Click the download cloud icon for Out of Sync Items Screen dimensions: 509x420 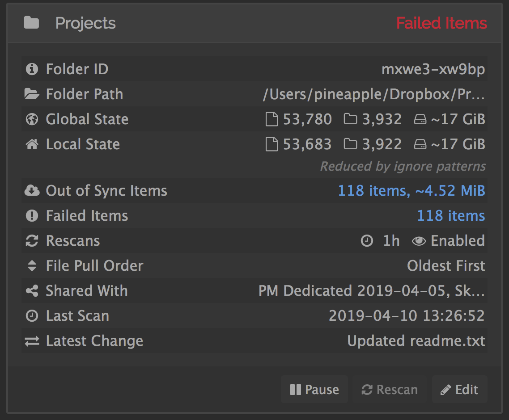point(31,190)
